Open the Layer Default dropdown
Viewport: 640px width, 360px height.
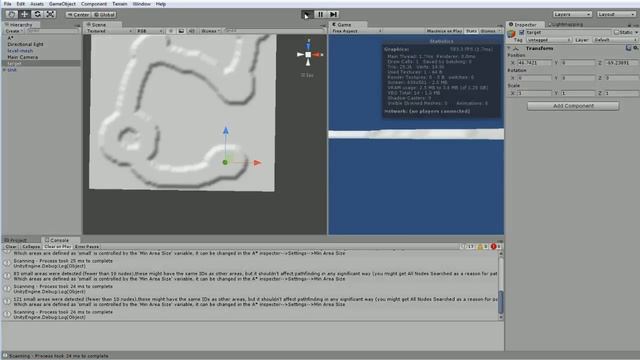[x=615, y=40]
